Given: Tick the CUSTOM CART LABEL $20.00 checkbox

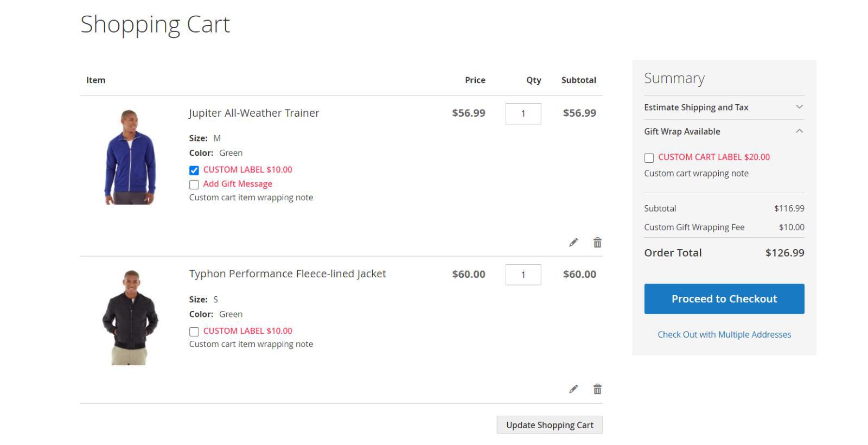Looking at the screenshot, I should click(x=649, y=158).
